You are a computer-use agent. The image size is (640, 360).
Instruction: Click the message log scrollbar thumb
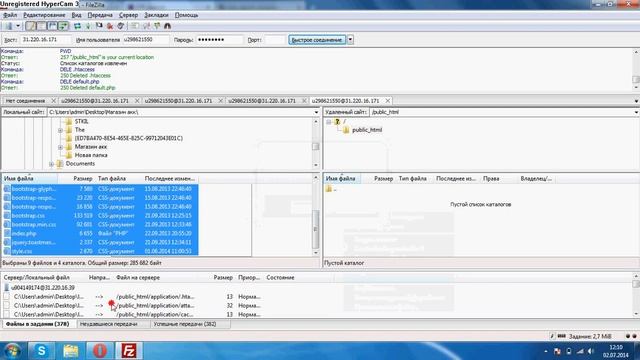click(636, 80)
